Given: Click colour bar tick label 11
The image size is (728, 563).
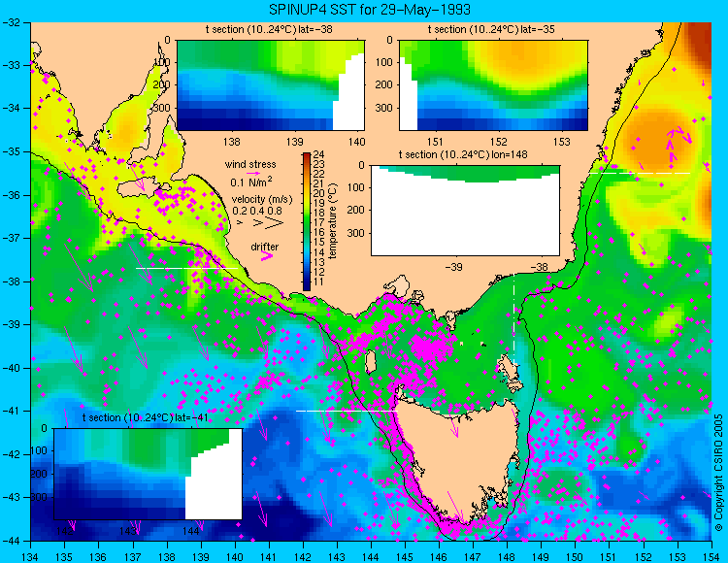Looking at the screenshot, I should pyautogui.click(x=319, y=281).
